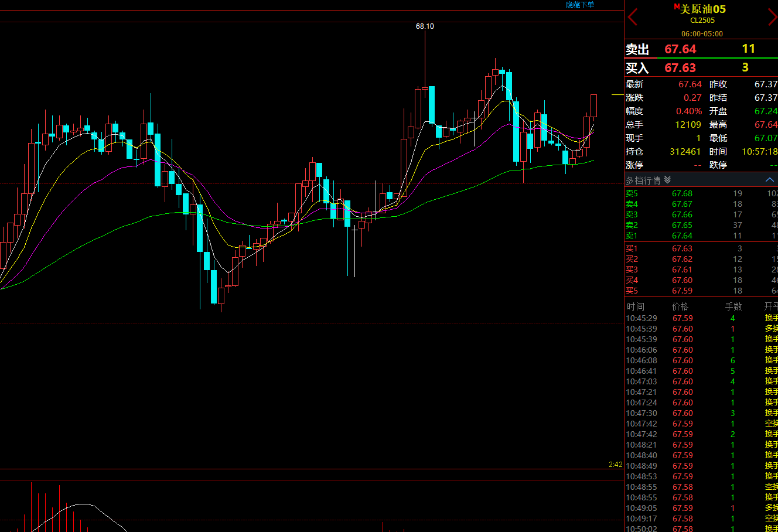Select the 买2 row at 67.62
778x532 pixels.
701,259
